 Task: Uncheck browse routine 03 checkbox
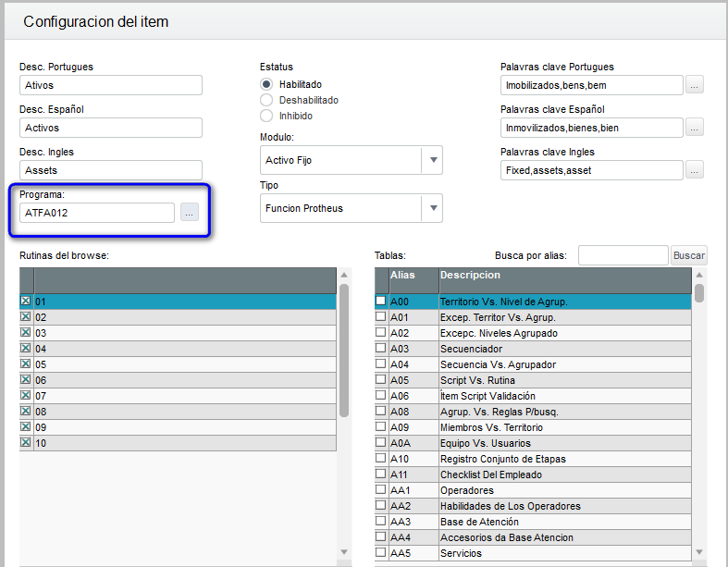26,332
